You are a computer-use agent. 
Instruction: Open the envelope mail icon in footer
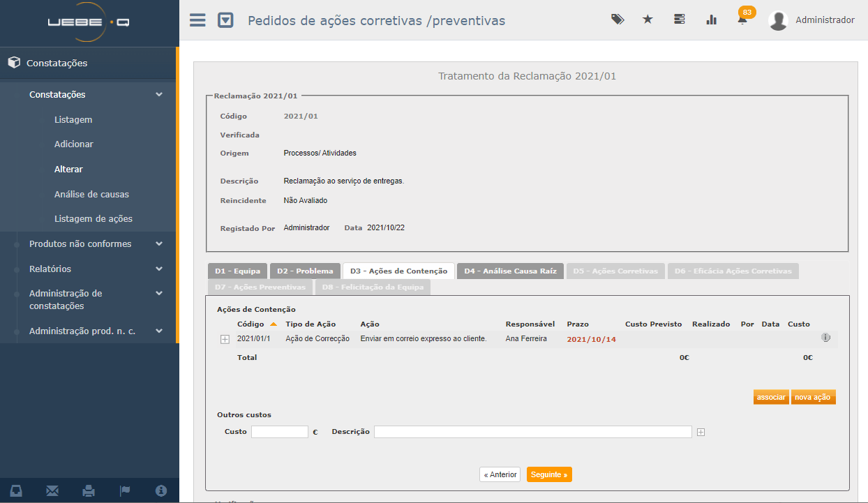(52, 490)
